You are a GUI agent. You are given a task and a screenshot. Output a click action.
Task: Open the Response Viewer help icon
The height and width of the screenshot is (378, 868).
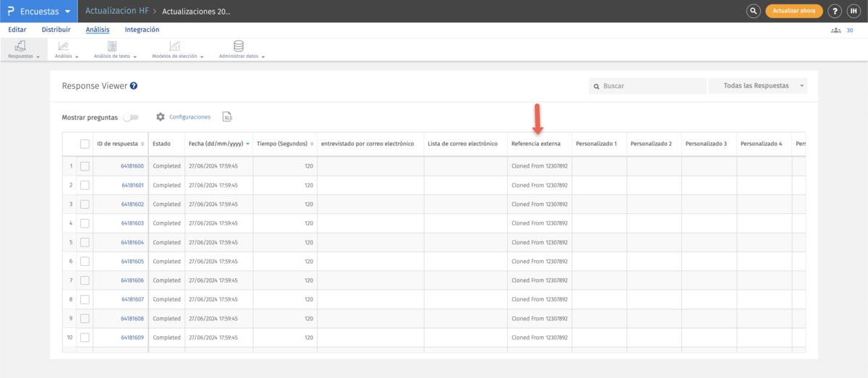(134, 86)
